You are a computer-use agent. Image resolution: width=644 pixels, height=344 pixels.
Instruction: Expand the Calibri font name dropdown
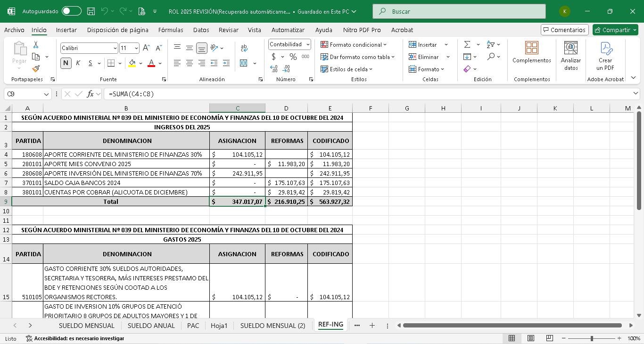click(115, 48)
